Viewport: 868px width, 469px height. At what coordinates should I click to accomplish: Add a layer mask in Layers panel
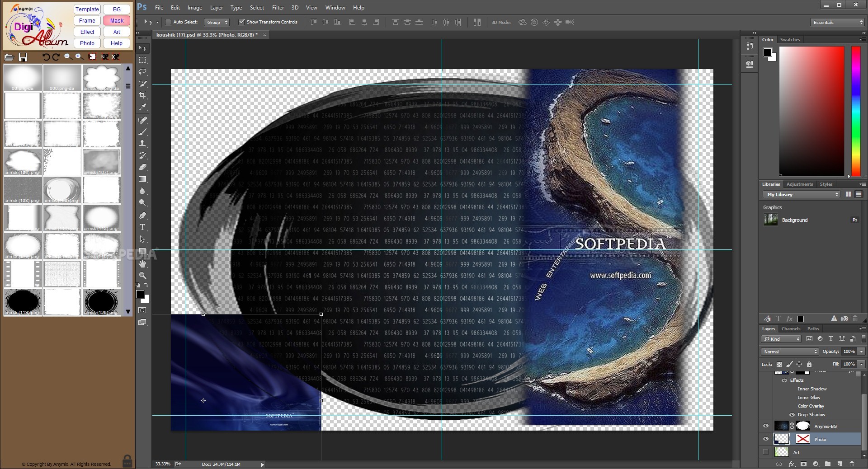click(x=803, y=464)
